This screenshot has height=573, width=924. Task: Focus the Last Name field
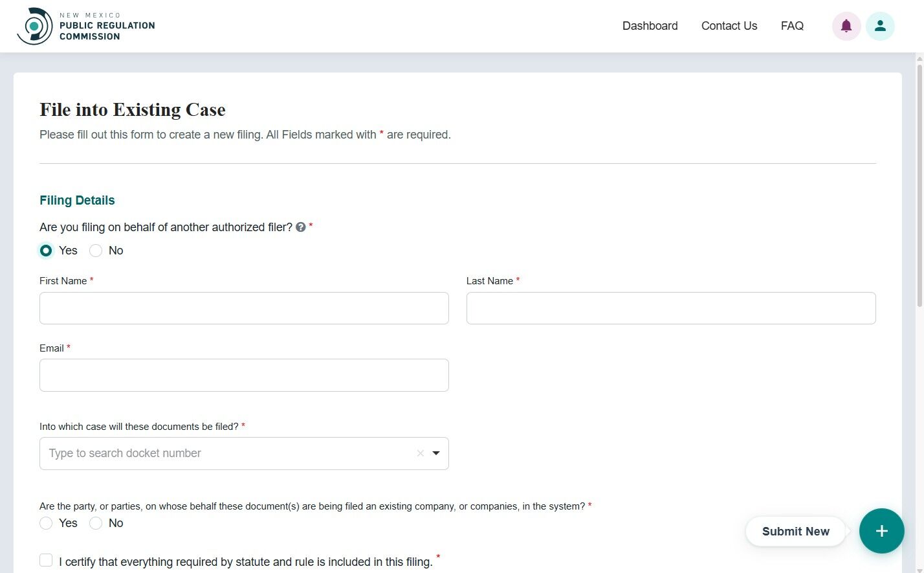(x=671, y=308)
